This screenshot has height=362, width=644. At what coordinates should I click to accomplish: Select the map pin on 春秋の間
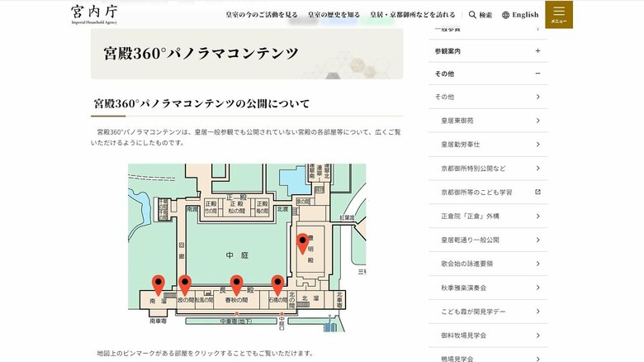(x=237, y=285)
